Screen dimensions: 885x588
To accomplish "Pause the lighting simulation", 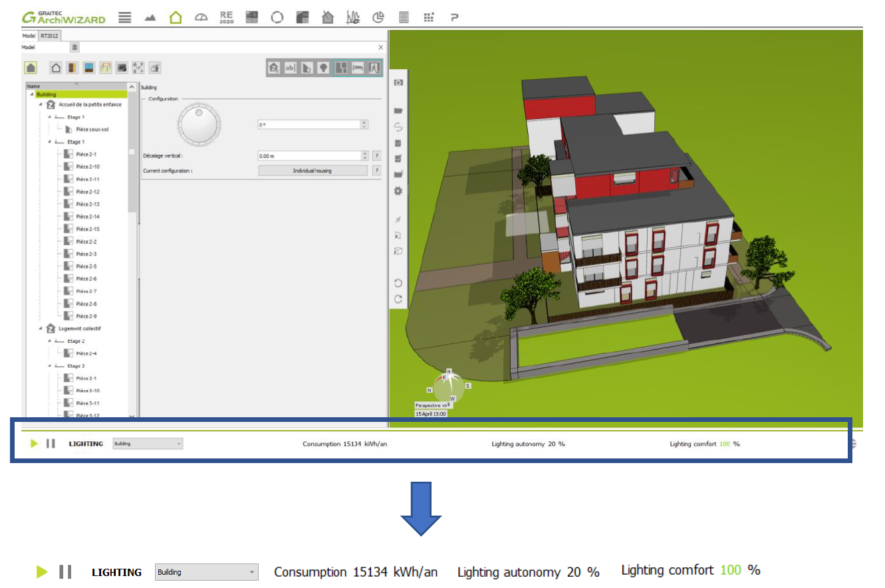I will click(51, 443).
